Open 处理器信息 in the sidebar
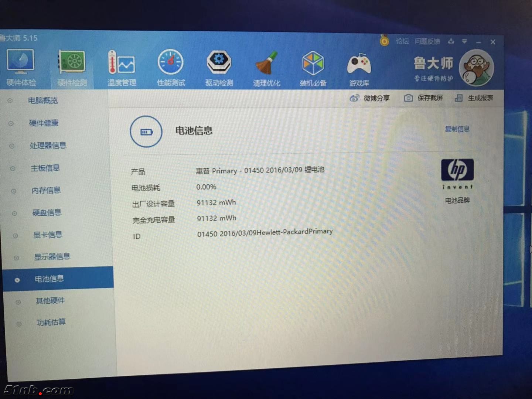 tap(48, 146)
